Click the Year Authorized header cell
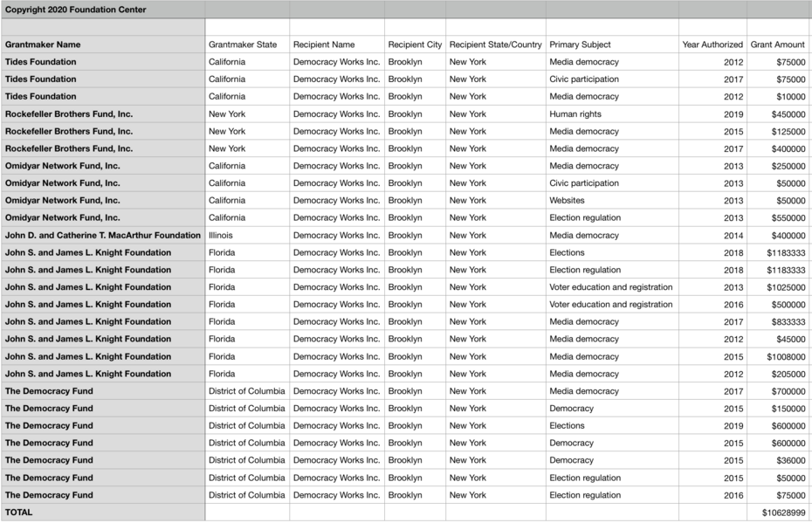The image size is (812, 523). click(x=712, y=45)
